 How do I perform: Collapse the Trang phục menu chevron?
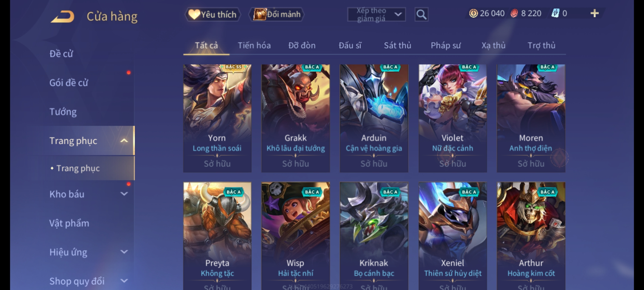click(124, 141)
